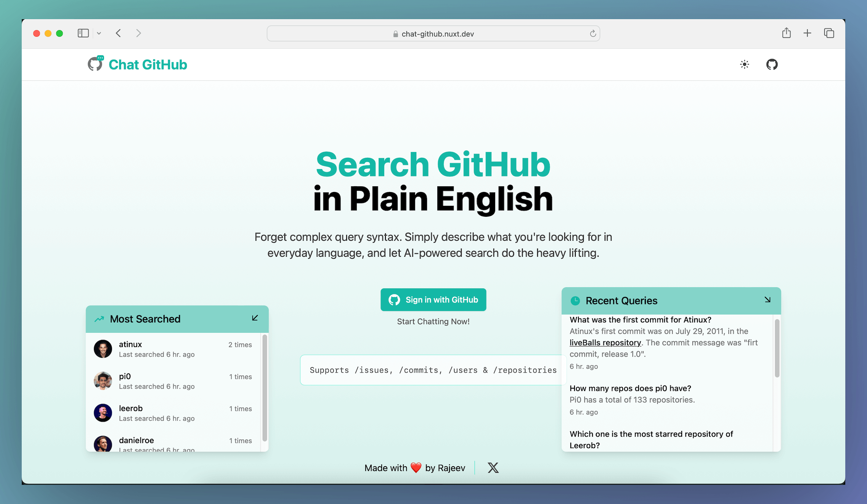Click the lock icon in address bar
This screenshot has width=867, height=504.
[x=395, y=34]
